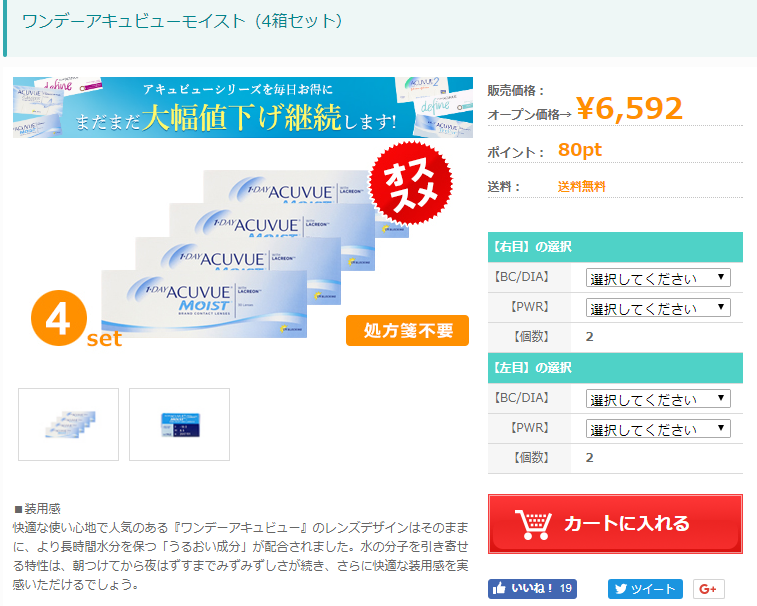Click the 処方箋不要 orange badge
757x606 pixels.
coord(407,330)
